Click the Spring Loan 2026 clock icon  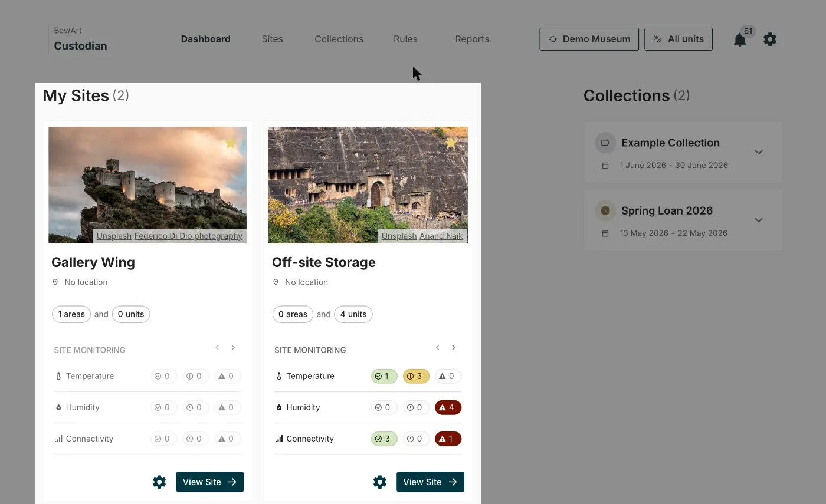pos(605,210)
